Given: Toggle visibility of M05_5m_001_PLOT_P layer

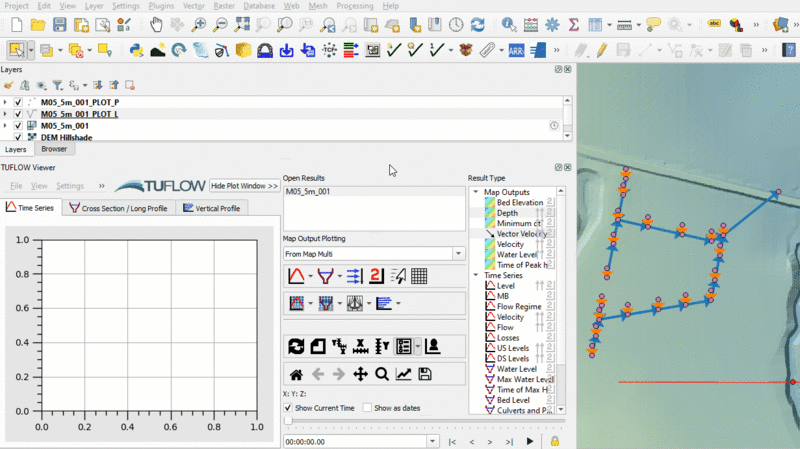Looking at the screenshot, I should [x=18, y=102].
